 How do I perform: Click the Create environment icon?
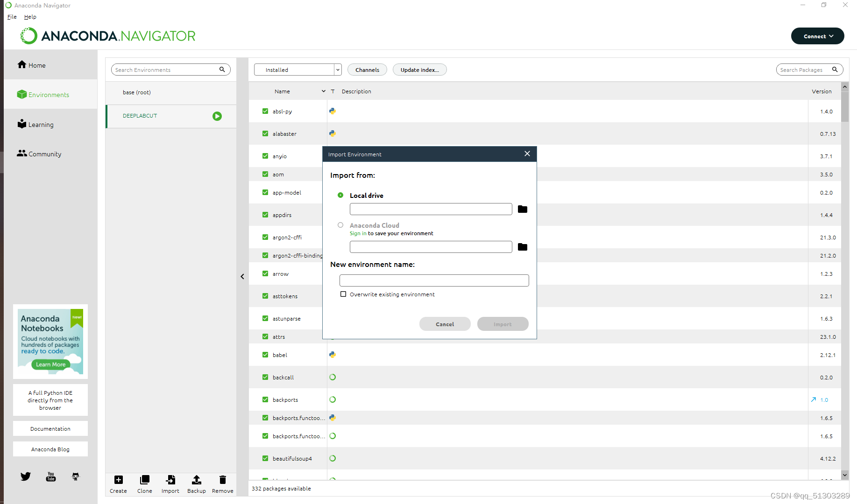click(119, 480)
